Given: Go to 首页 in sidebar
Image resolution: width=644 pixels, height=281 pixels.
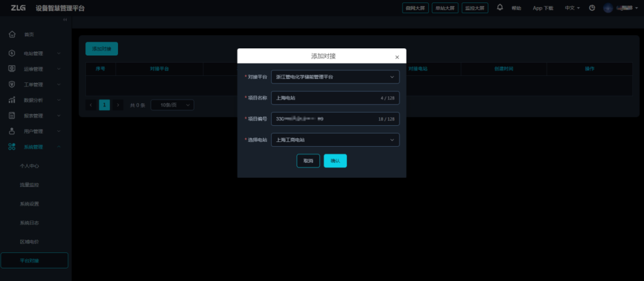Looking at the screenshot, I should (x=29, y=35).
